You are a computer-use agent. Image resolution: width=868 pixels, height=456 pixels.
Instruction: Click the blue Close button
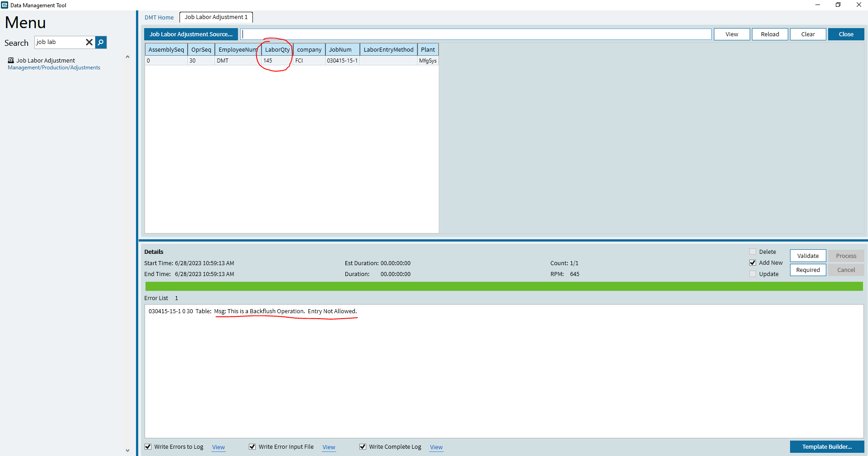click(x=846, y=34)
